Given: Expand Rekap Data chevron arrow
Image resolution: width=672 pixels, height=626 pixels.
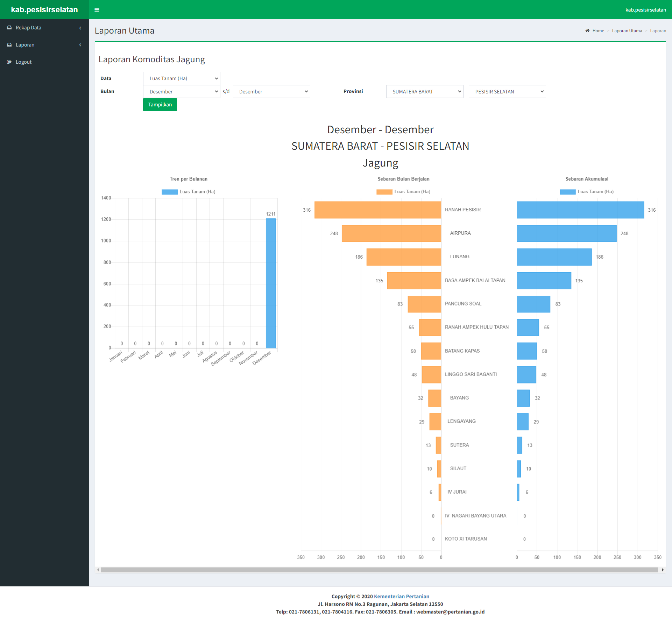Looking at the screenshot, I should (x=80, y=28).
